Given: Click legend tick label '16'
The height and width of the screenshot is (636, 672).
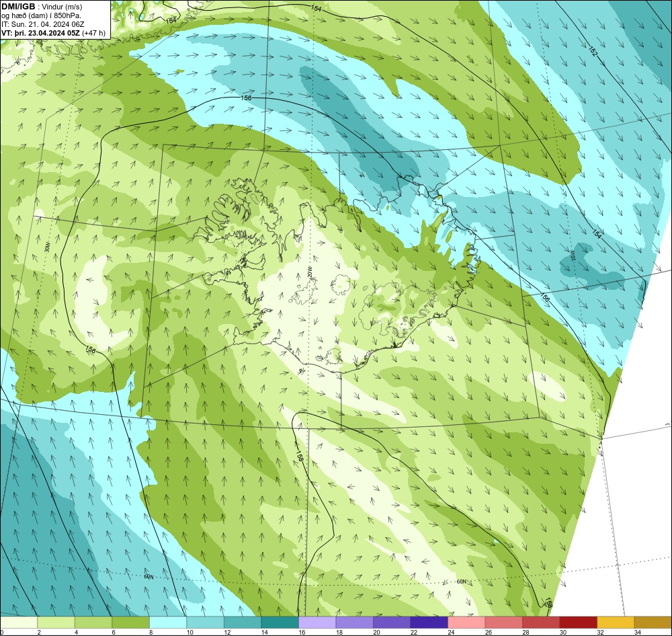Looking at the screenshot, I should coord(302,632).
